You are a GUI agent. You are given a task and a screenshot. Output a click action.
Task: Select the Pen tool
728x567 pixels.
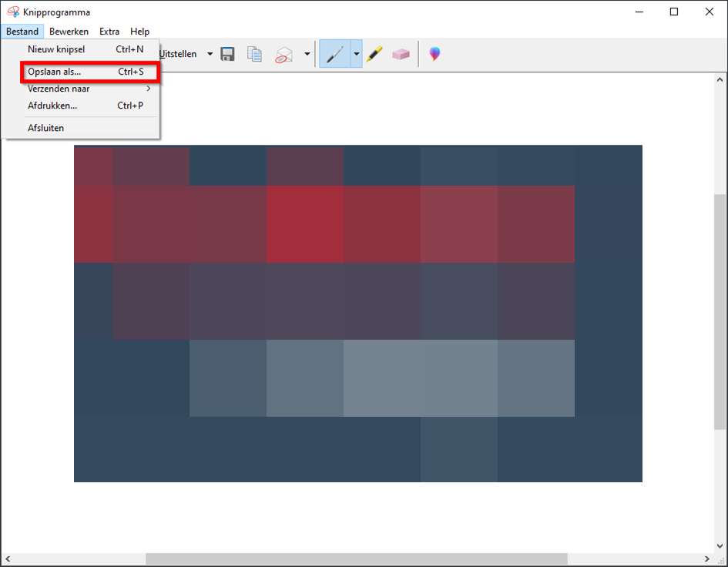[334, 55]
